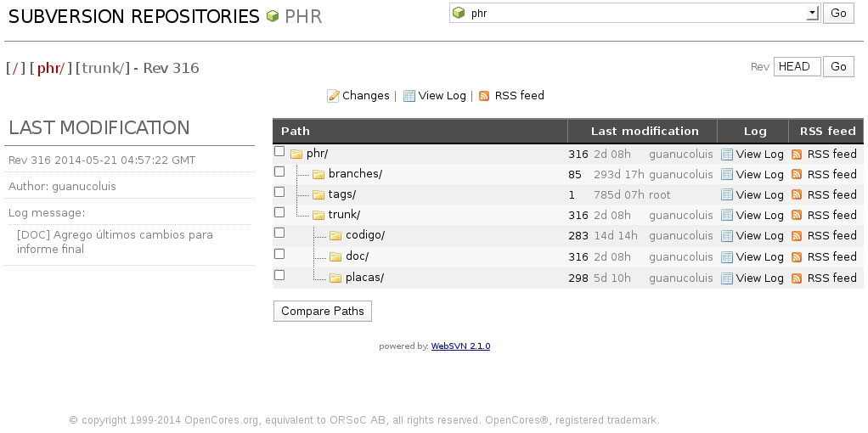
Task: Click the log icon in tags row
Action: pyautogui.click(x=727, y=195)
